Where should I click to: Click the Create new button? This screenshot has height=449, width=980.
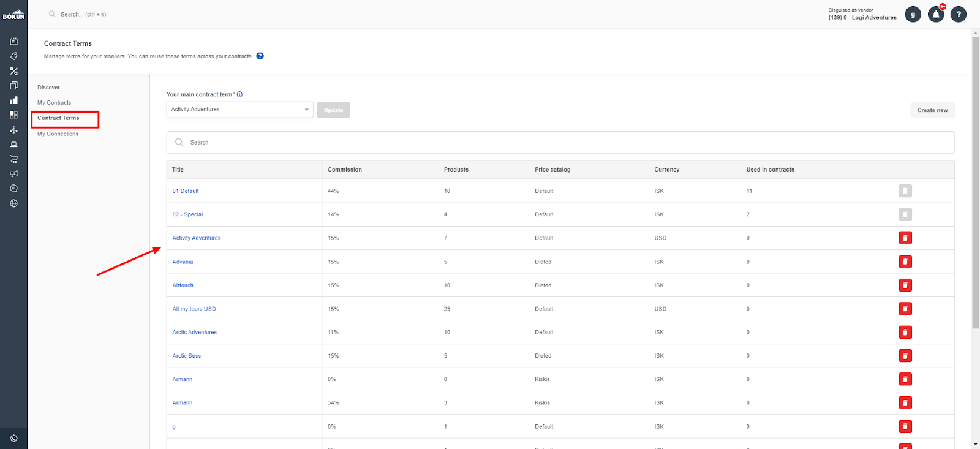point(932,110)
